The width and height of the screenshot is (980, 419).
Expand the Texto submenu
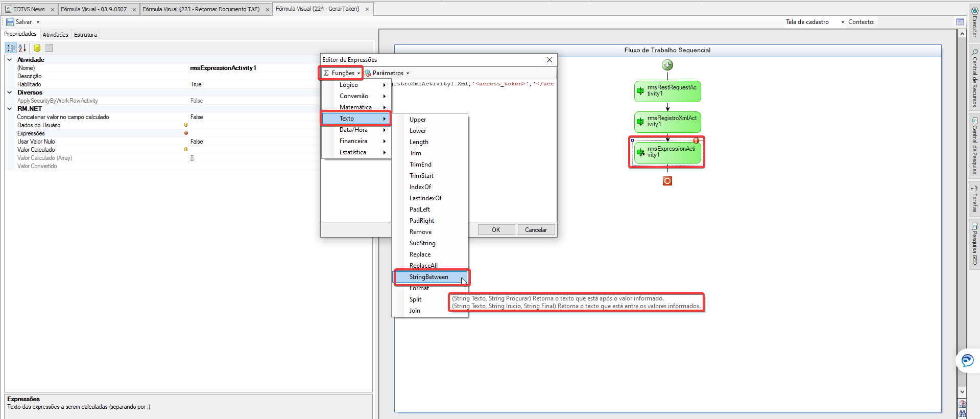356,119
